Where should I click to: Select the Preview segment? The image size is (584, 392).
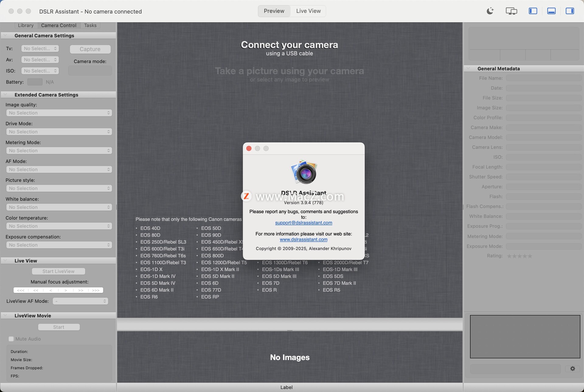pyautogui.click(x=274, y=11)
